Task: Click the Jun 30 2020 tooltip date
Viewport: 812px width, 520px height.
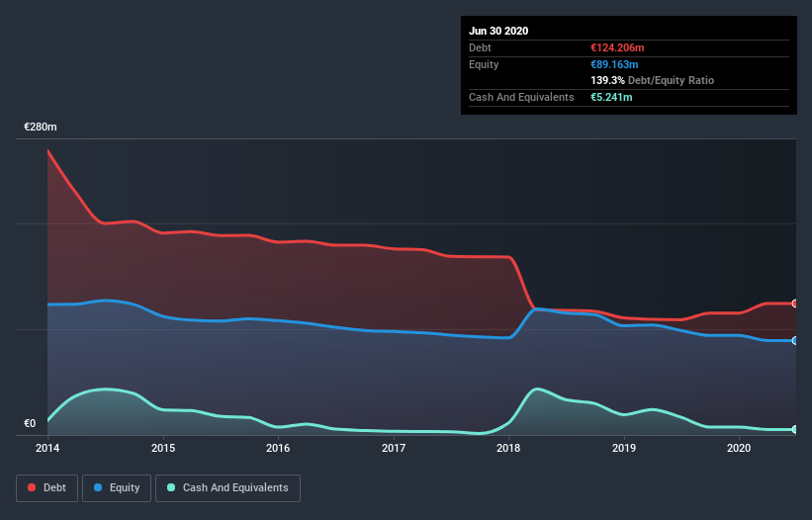Action: pyautogui.click(x=498, y=31)
